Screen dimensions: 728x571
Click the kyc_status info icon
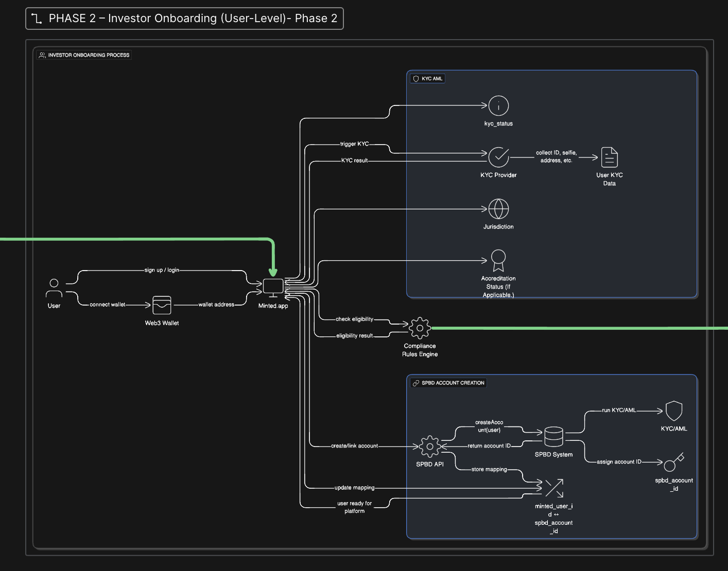498,106
